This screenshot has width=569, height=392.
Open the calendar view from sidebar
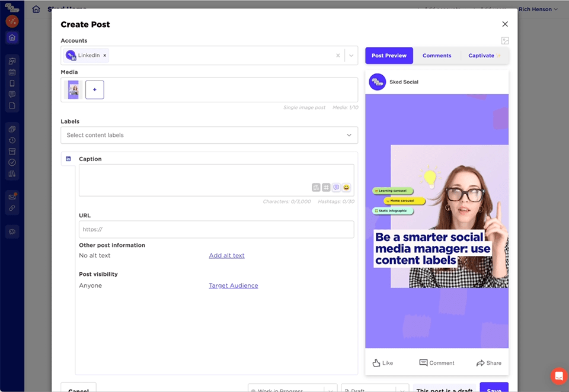12,72
